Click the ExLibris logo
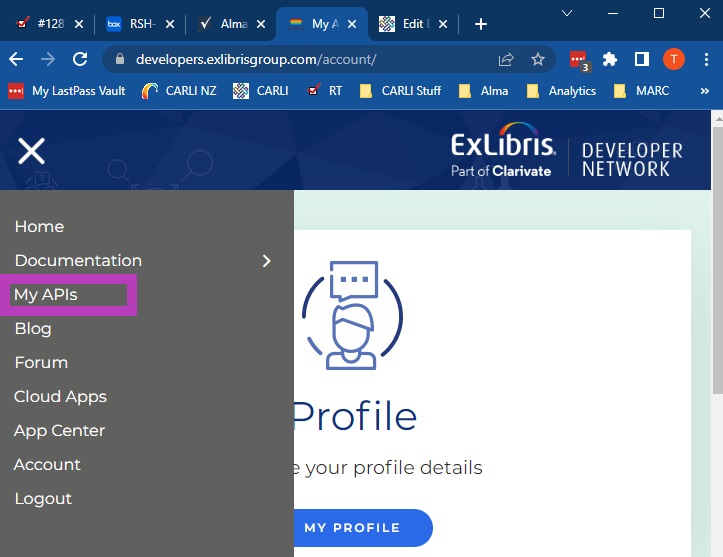The image size is (723, 557). point(503,149)
